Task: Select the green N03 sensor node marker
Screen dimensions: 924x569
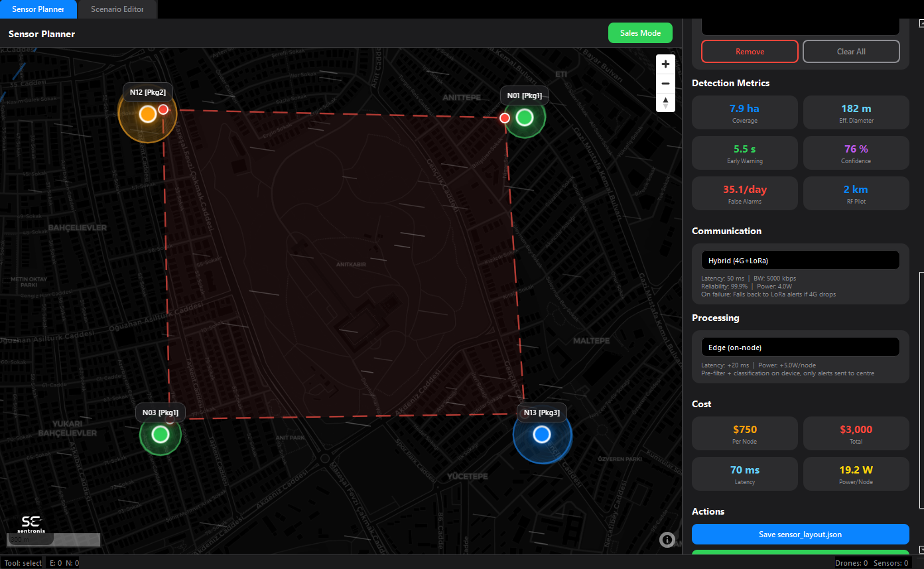Action: click(160, 434)
